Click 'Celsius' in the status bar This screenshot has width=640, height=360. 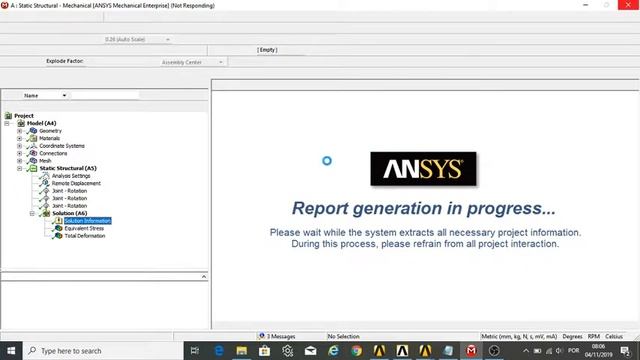click(613, 336)
